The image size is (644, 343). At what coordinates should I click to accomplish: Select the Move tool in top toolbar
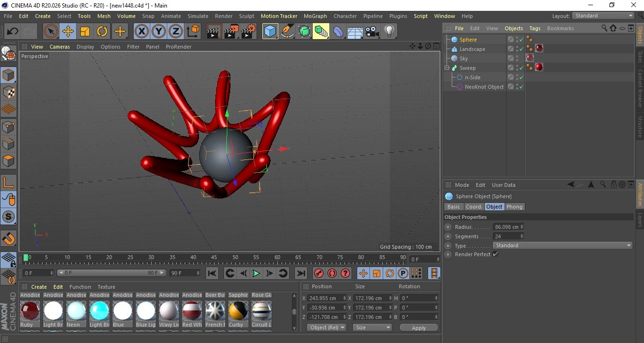[68, 32]
